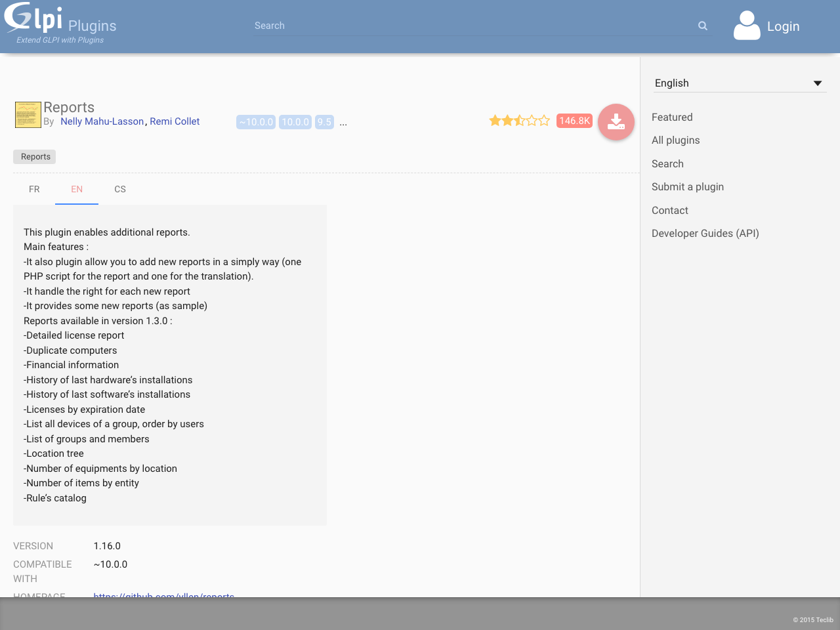Screen dimensions: 840x630
Task: Click the language dropdown arrow
Action: tap(818, 83)
